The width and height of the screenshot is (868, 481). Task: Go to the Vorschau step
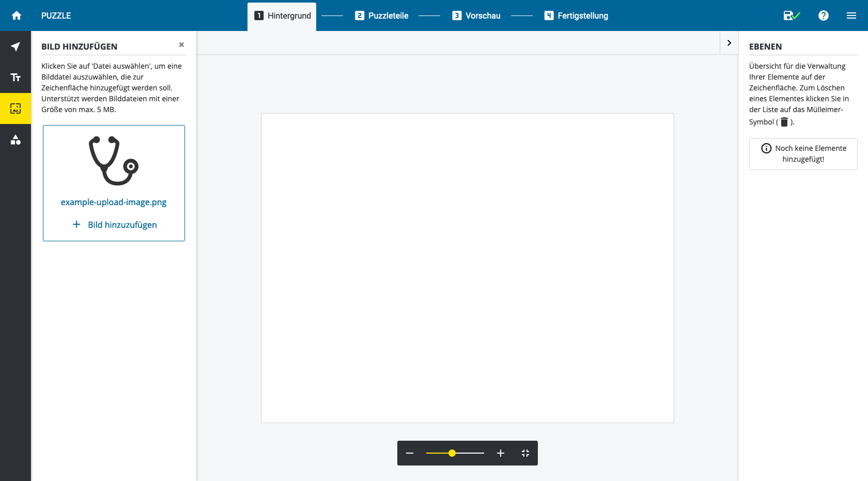(x=476, y=16)
